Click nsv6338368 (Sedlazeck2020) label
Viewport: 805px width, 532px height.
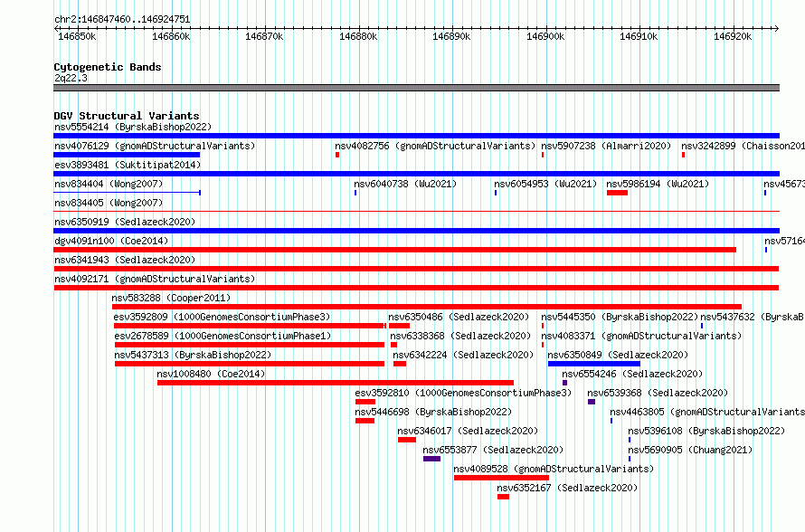460,336
